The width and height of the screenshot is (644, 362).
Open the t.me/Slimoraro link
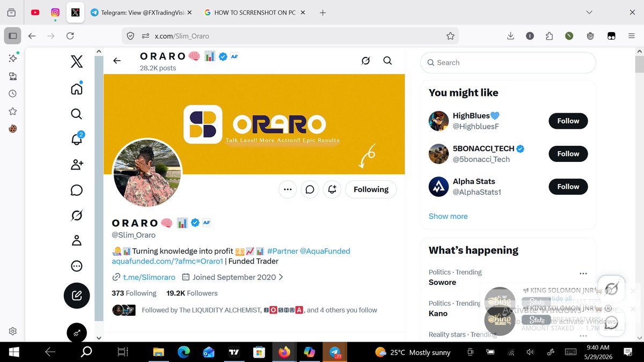149,277
